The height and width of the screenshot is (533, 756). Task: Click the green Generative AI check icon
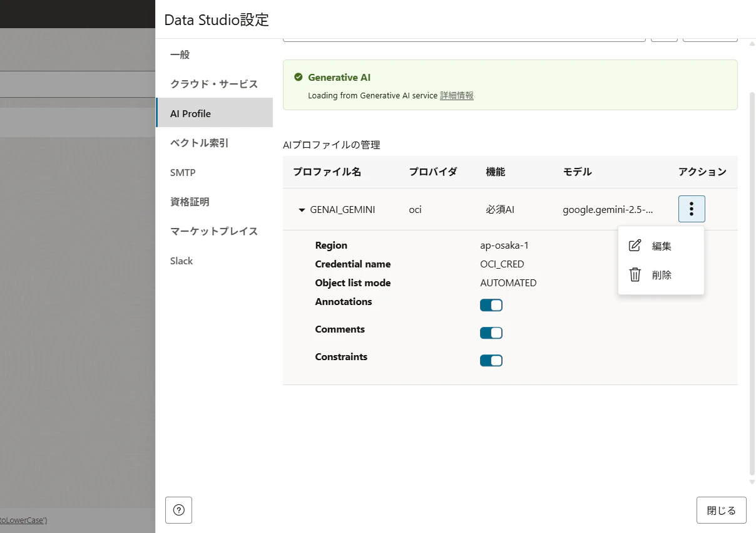299,77
